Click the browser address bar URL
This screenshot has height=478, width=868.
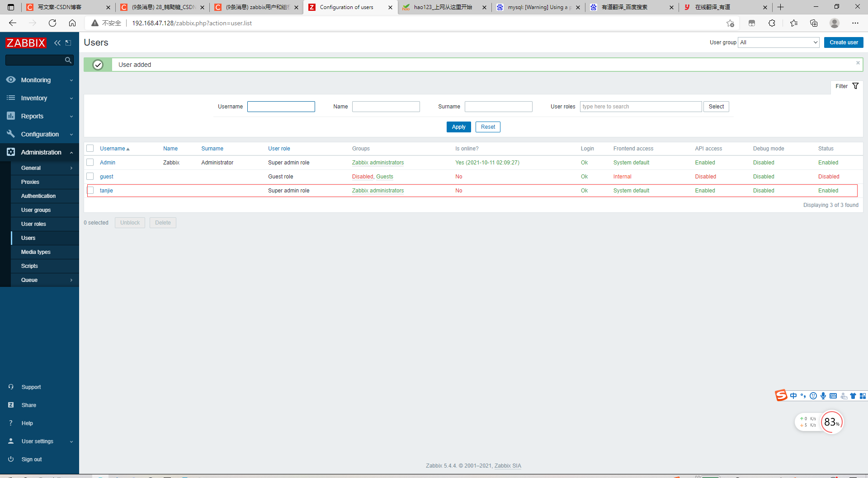point(192,23)
